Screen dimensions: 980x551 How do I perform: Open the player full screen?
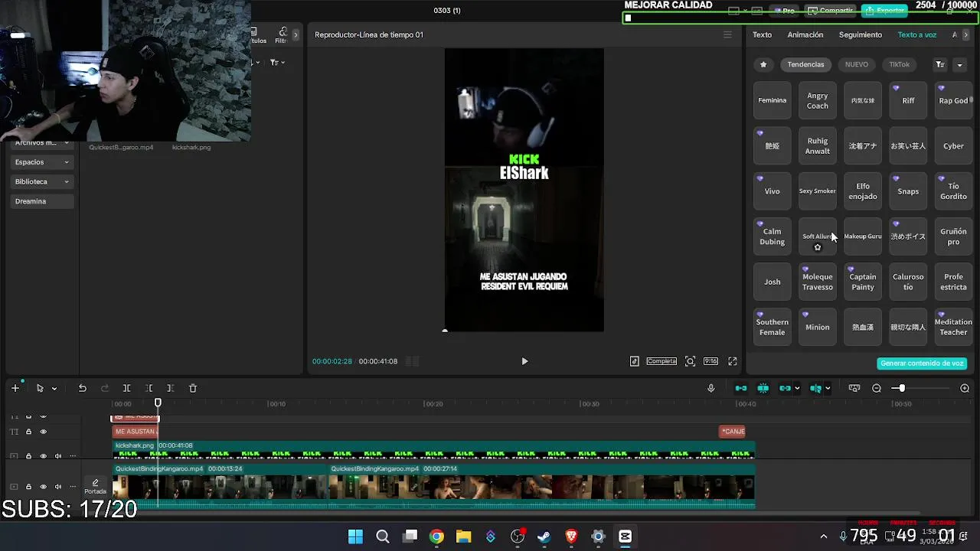tap(733, 361)
